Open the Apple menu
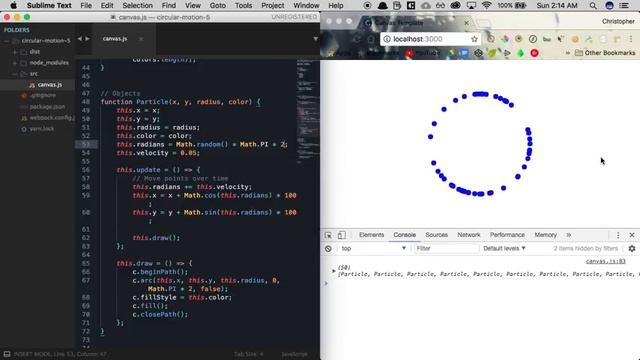 [13, 5]
